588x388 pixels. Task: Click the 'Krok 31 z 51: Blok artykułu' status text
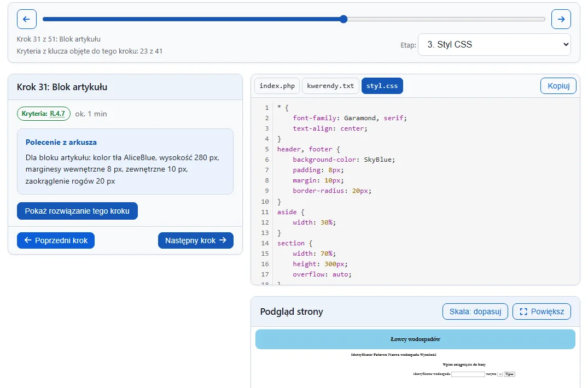59,39
